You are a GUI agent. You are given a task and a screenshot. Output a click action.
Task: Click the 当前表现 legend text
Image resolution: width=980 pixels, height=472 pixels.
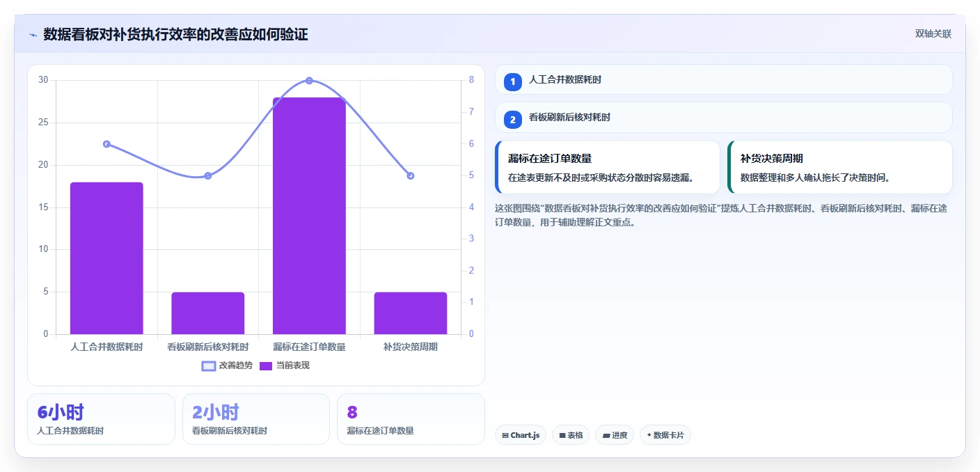pyautogui.click(x=293, y=366)
